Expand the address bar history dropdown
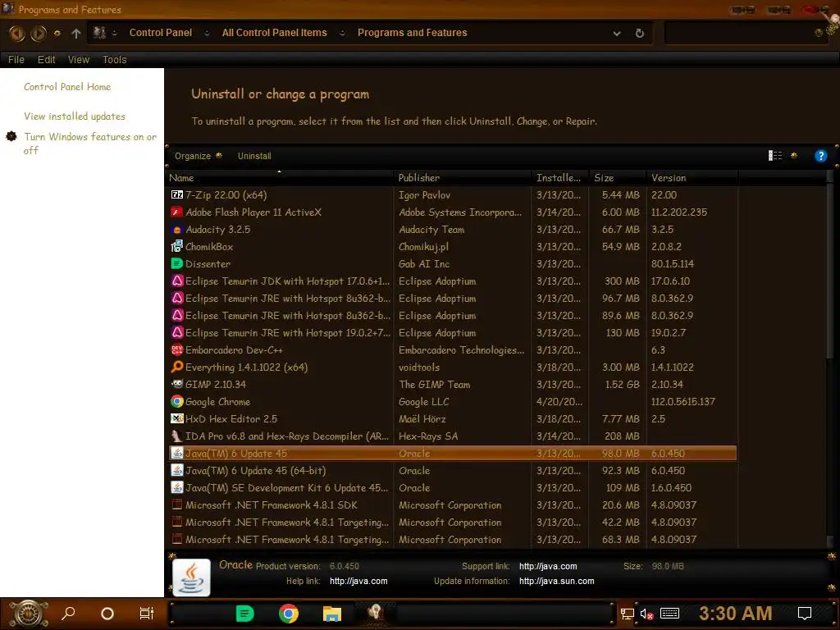 [x=617, y=33]
